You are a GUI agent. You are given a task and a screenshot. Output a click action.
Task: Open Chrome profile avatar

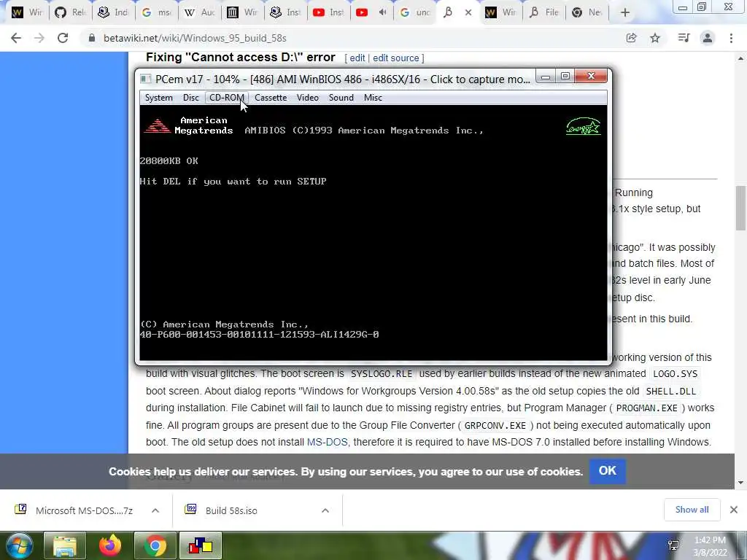click(708, 38)
